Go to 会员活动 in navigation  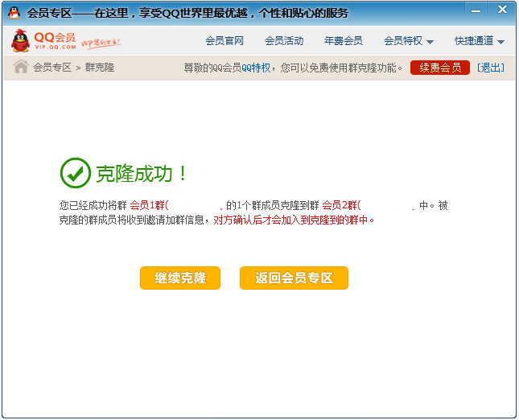point(284,41)
